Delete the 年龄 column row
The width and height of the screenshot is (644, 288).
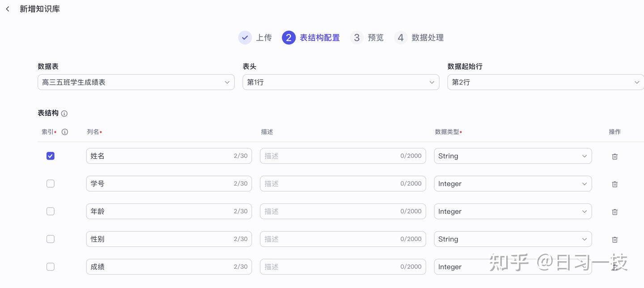pos(614,212)
